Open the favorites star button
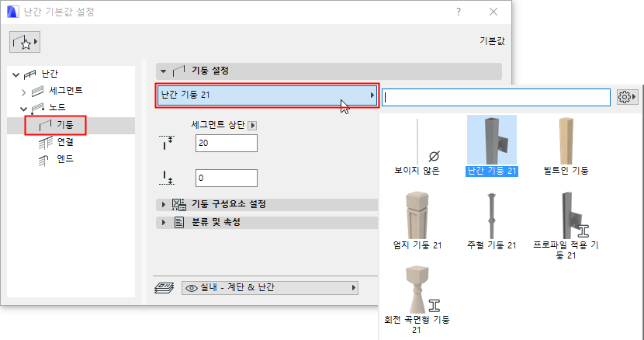 point(25,42)
